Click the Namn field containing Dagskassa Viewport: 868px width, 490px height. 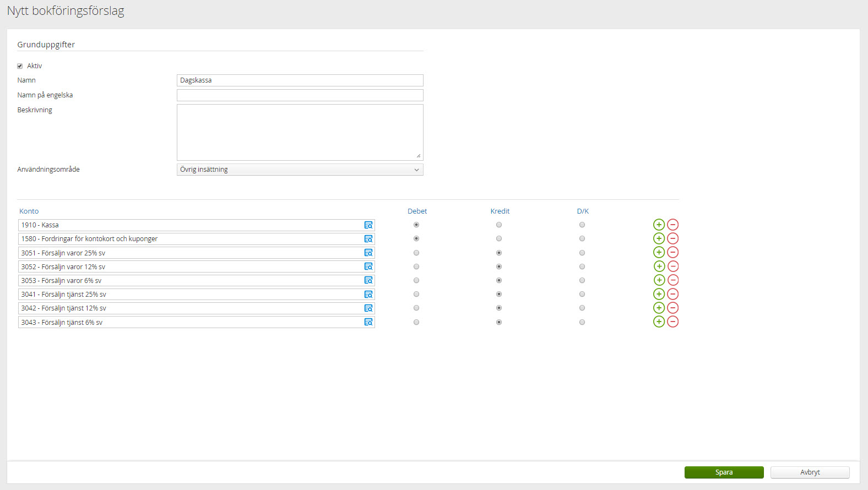click(x=300, y=80)
